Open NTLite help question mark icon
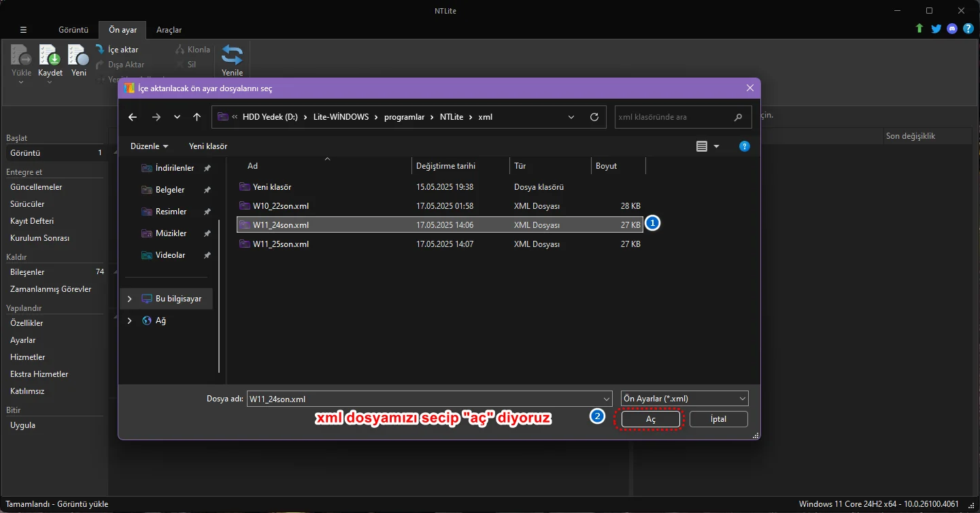Viewport: 980px width, 513px height. pos(968,29)
